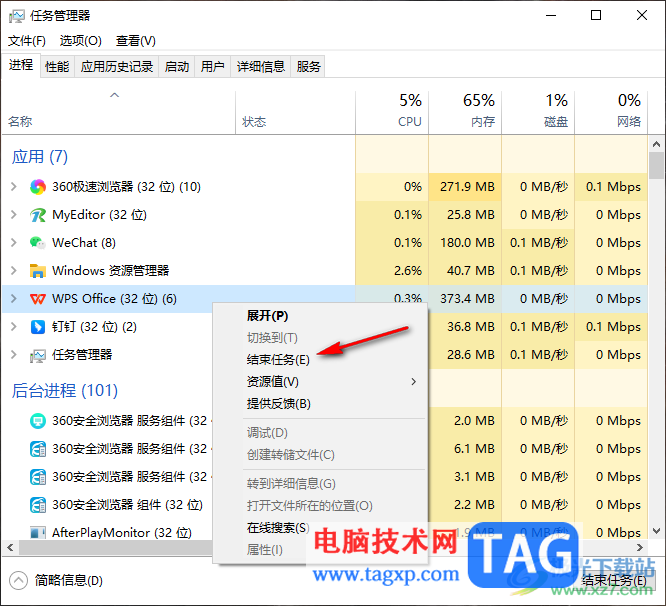Click the 373.4 MB memory cell
Screen dimensions: 666x606
[465, 299]
